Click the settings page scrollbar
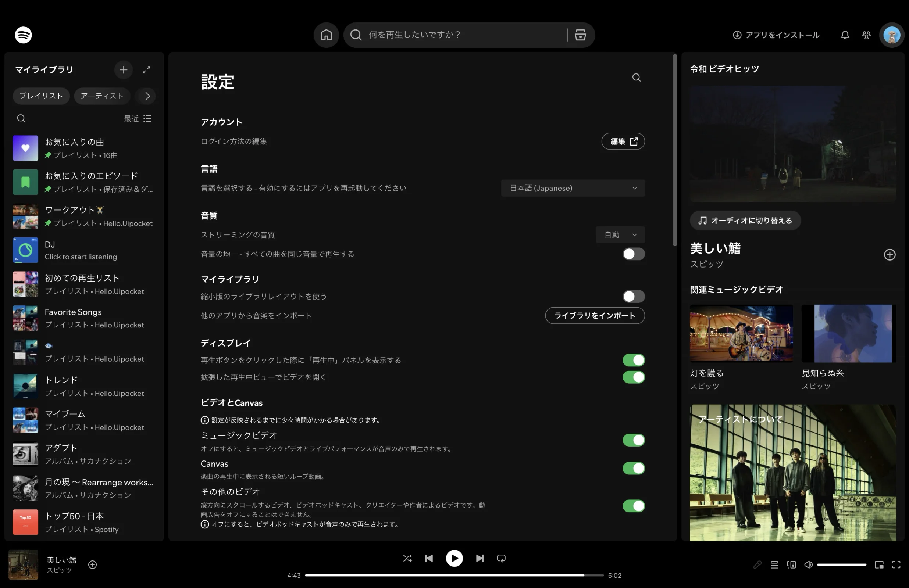Image resolution: width=909 pixels, height=588 pixels. coord(675,150)
